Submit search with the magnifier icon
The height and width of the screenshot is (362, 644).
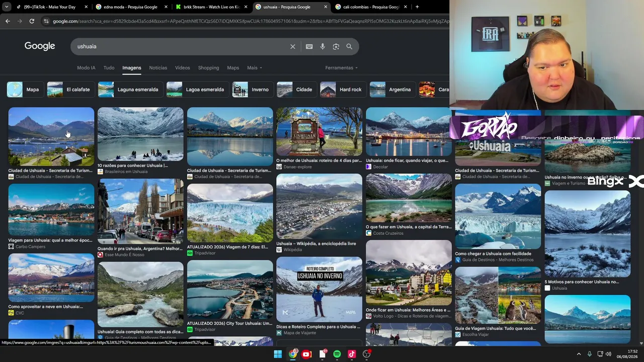point(349,47)
